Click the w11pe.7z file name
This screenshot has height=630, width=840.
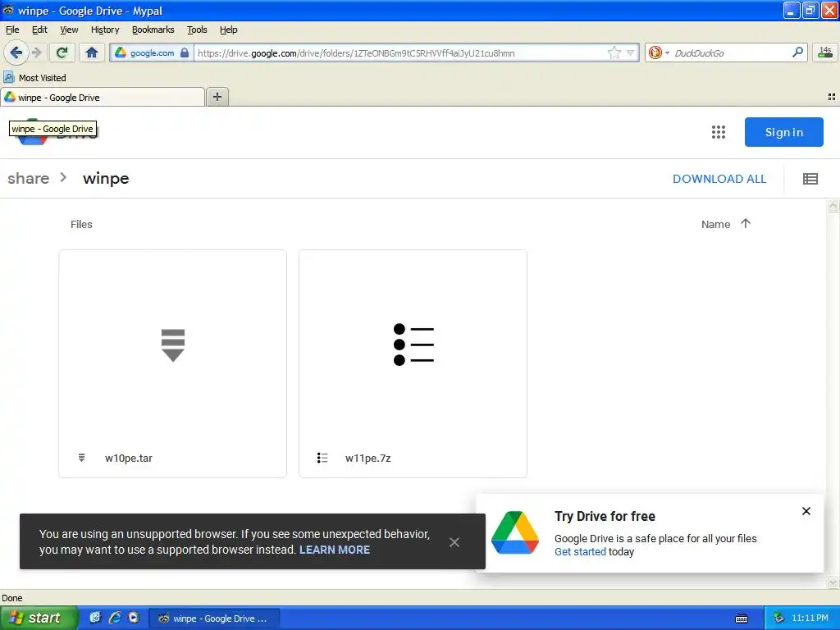tap(368, 458)
